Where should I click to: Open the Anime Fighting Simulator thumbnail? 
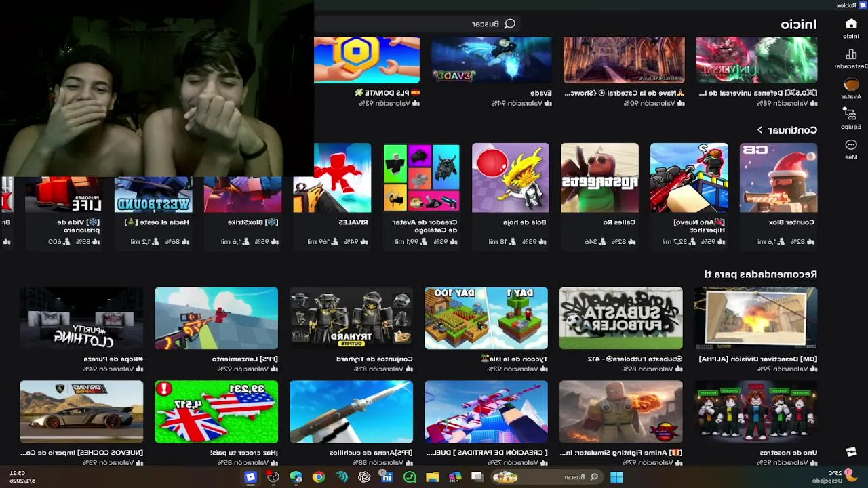[x=621, y=412]
